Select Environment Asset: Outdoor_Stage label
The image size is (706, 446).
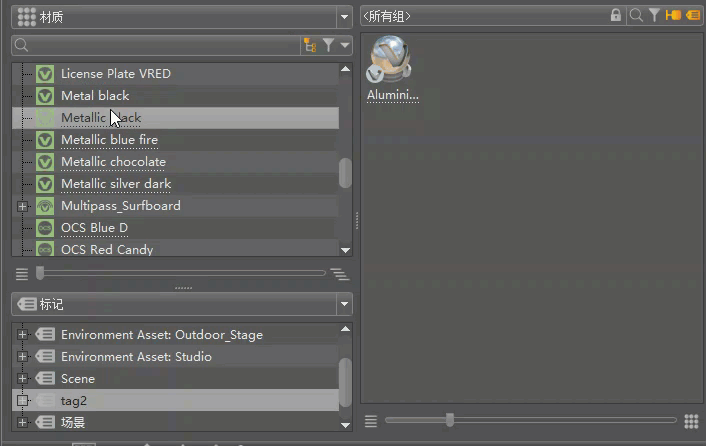(x=162, y=335)
